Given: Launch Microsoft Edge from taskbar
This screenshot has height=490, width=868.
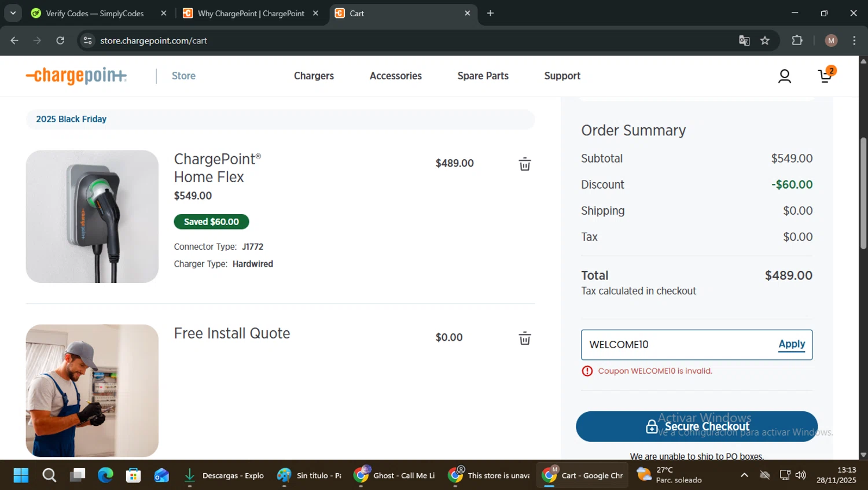Looking at the screenshot, I should point(105,476).
